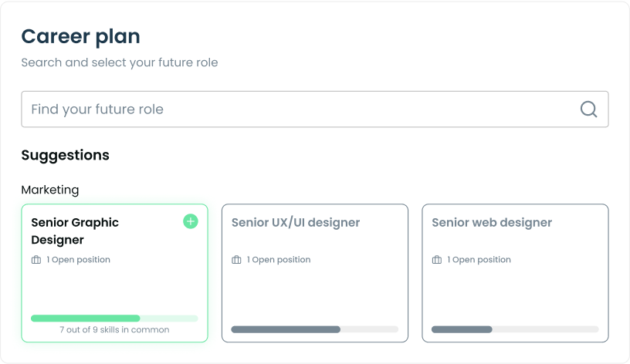The image size is (630, 364).
Task: Click Search and select your future role subtitle
Action: pos(120,62)
